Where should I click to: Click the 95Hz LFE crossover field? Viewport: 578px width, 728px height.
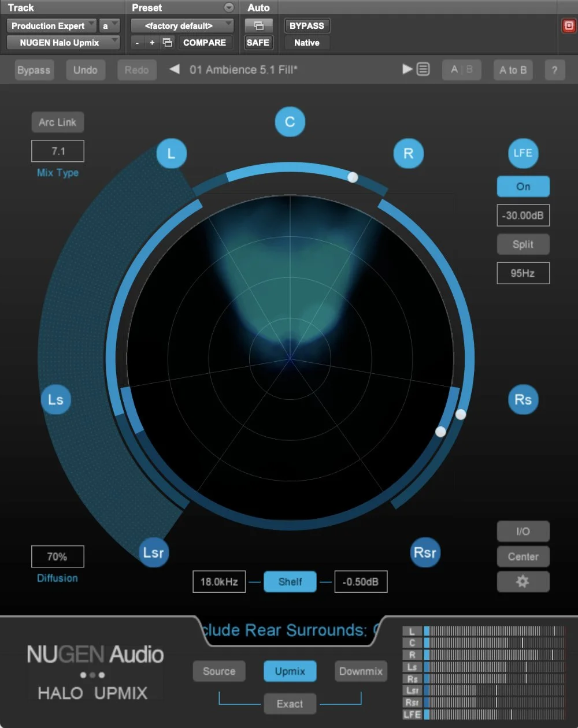523,273
